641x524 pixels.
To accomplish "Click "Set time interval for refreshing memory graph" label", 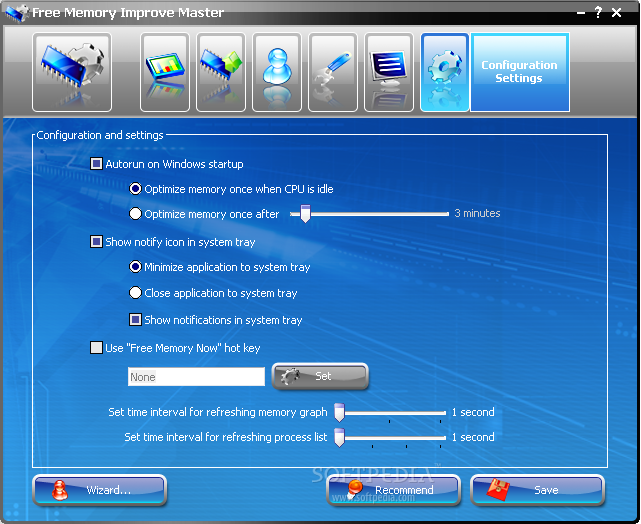I will (x=218, y=412).
